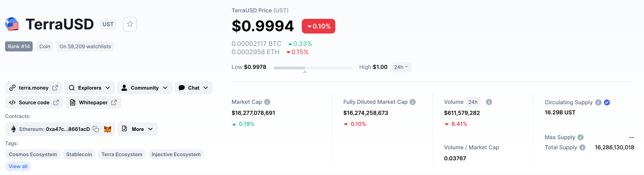Select the Injective Ecosystem tag
Viewport: 644px width, 175px height.
176,154
